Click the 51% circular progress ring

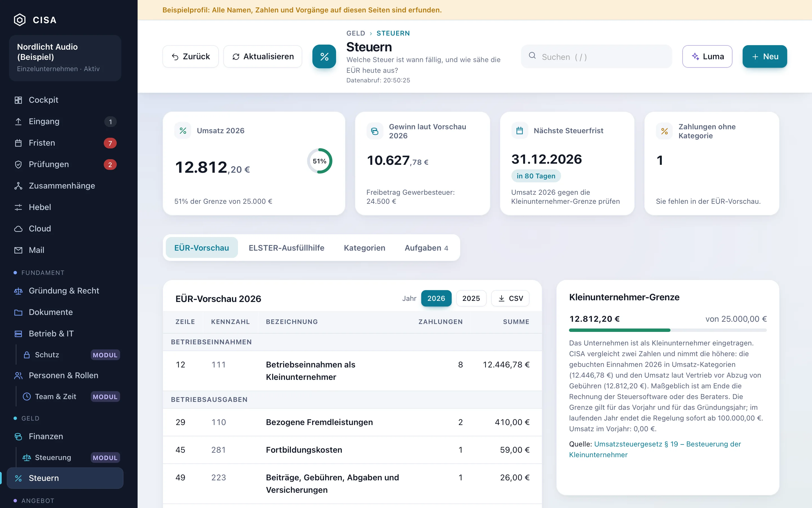(x=319, y=161)
